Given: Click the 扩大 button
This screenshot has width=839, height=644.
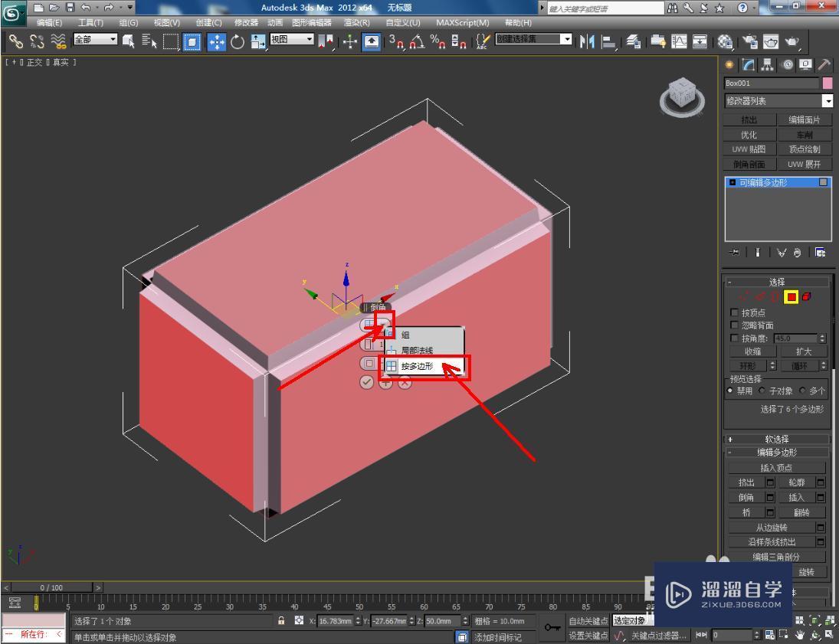Looking at the screenshot, I should 803,351.
